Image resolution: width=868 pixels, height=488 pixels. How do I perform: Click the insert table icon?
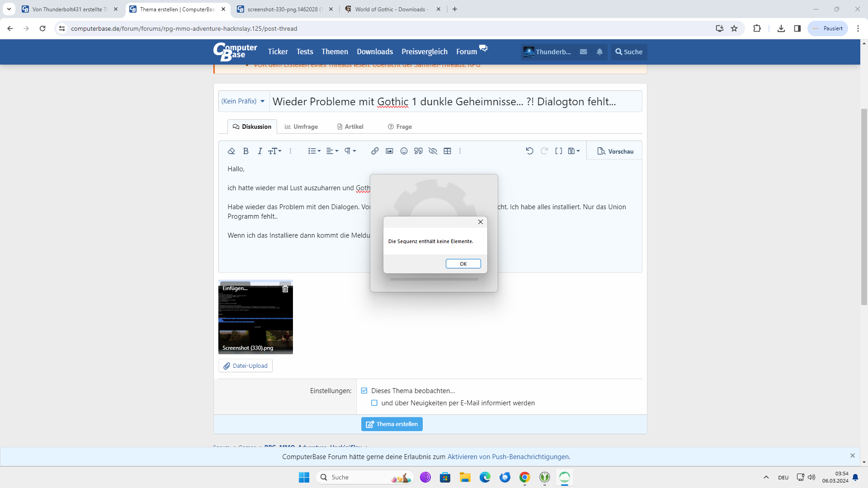coord(447,151)
